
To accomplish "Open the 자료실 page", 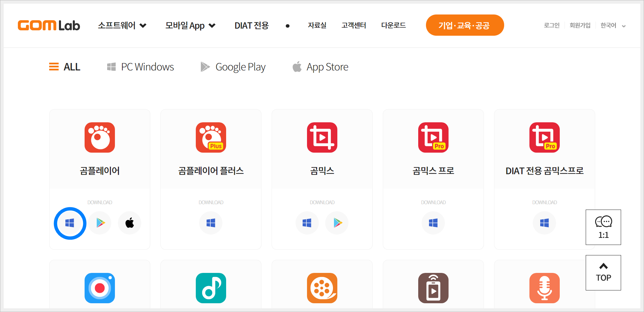I will point(317,25).
